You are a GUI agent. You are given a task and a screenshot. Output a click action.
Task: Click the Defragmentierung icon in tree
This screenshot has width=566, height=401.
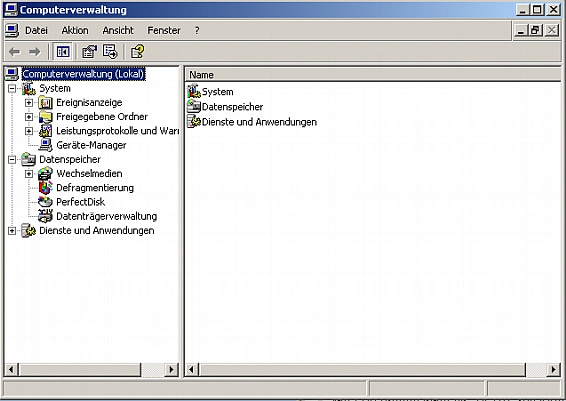(x=45, y=188)
